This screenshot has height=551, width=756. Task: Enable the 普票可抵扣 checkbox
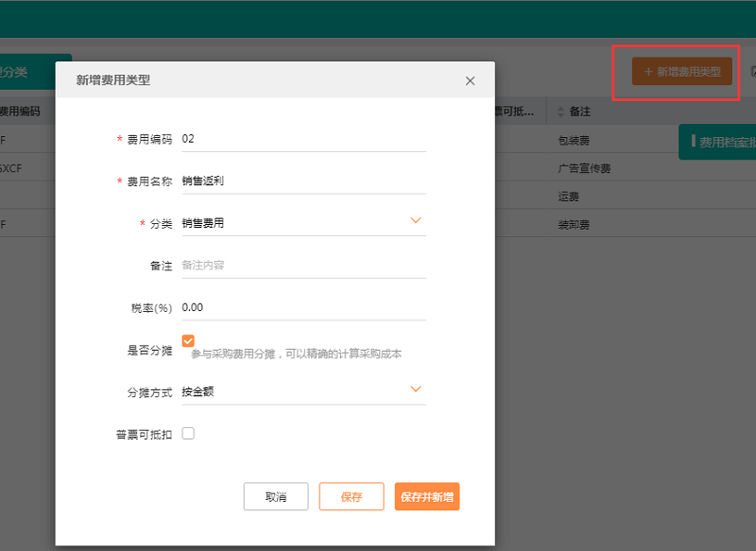tap(188, 434)
